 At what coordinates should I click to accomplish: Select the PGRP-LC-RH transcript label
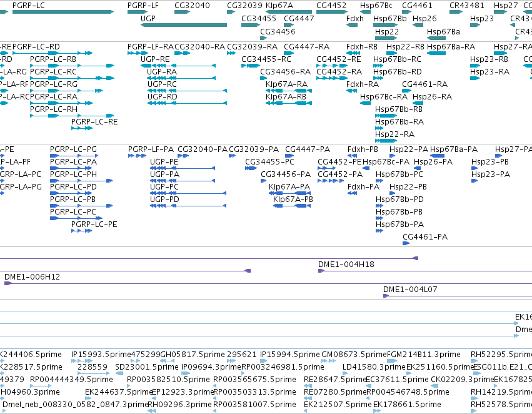click(x=54, y=109)
